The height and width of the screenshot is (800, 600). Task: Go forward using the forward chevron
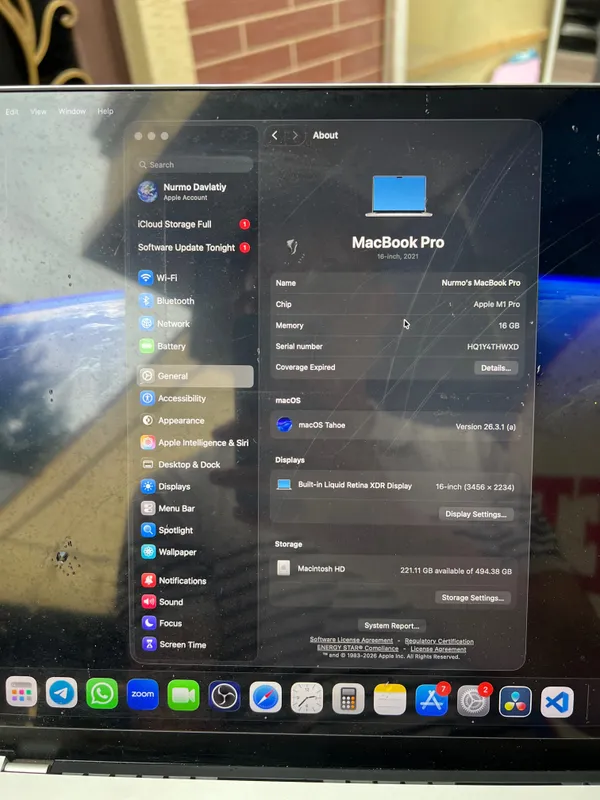[x=295, y=135]
